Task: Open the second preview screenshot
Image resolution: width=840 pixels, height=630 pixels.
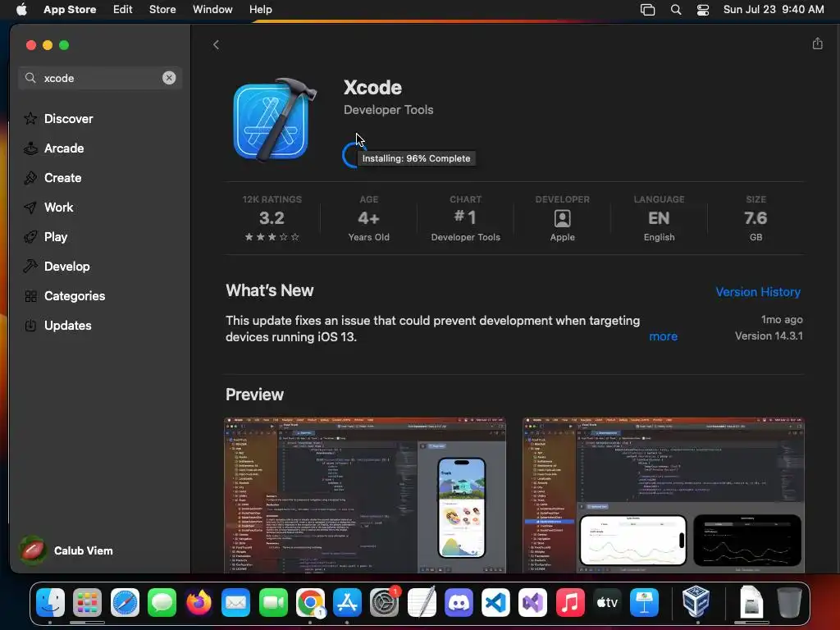Action: pos(663,495)
